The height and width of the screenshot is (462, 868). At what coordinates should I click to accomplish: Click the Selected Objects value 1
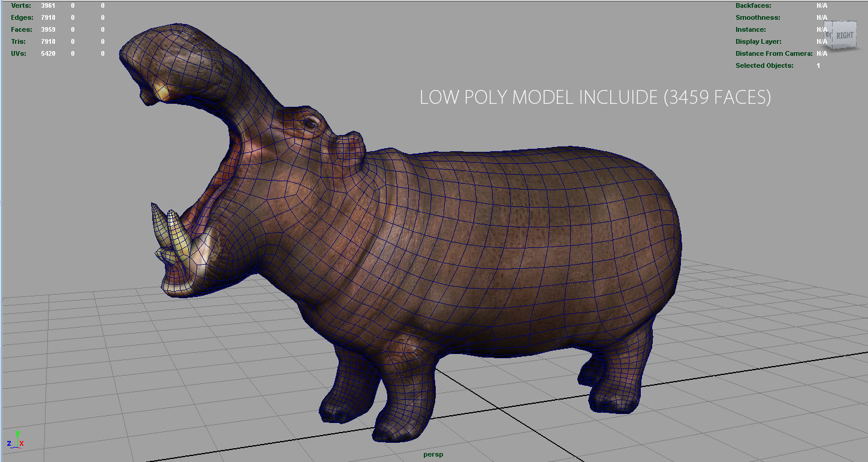click(818, 65)
